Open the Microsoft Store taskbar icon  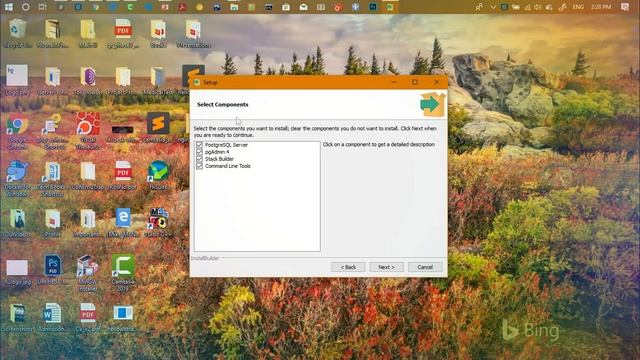coord(286,7)
